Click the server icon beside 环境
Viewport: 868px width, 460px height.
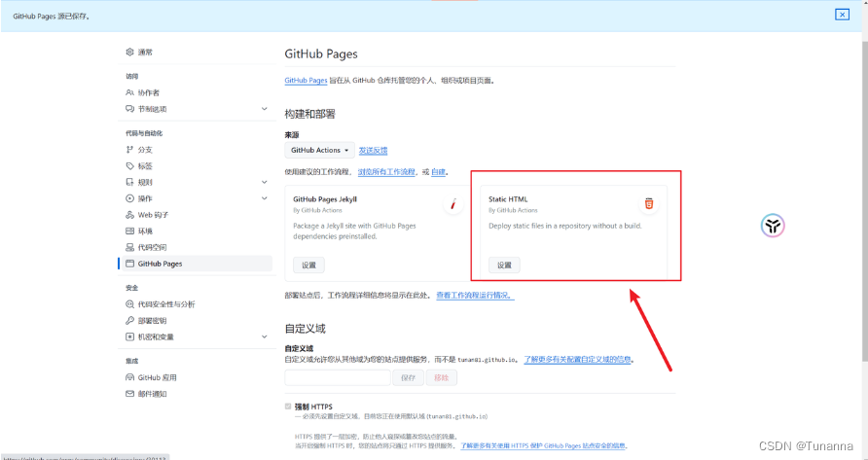tap(129, 230)
